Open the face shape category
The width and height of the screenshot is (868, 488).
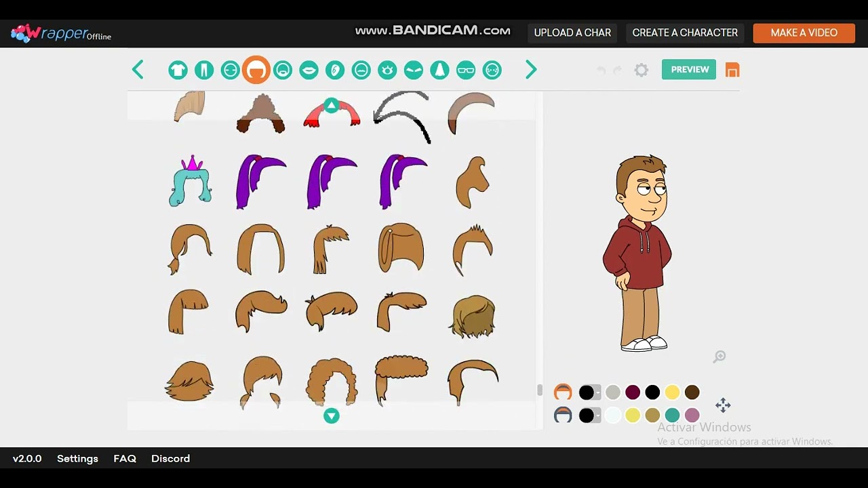(x=231, y=70)
